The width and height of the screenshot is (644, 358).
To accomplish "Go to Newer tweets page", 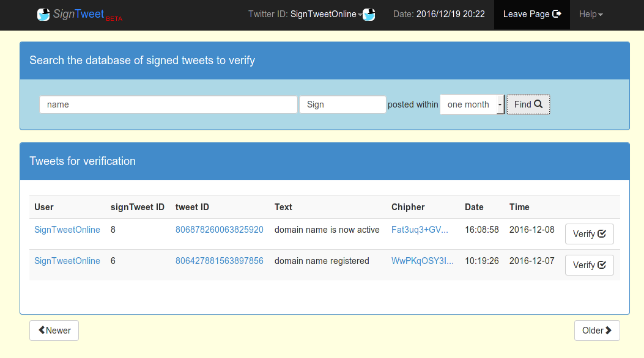I will pos(54,331).
